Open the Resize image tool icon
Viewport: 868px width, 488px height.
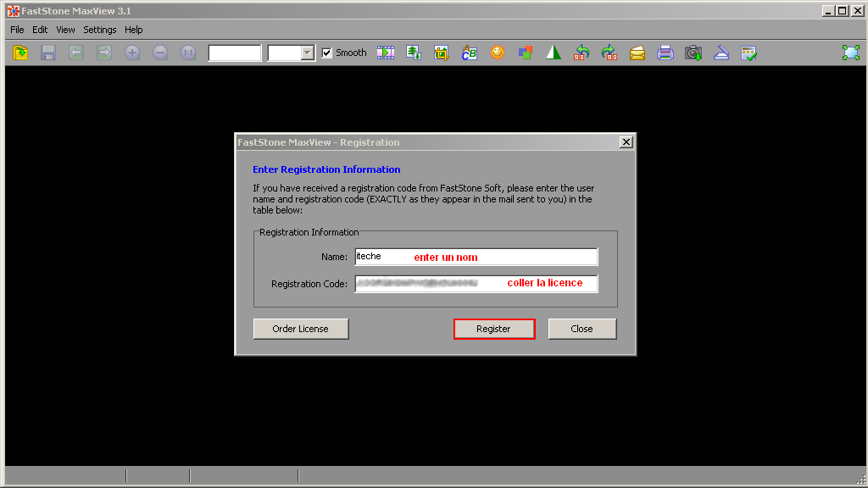click(414, 53)
